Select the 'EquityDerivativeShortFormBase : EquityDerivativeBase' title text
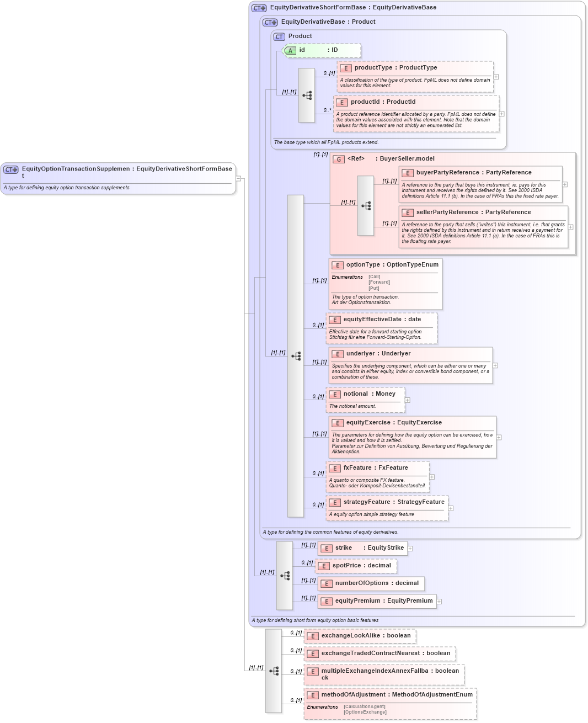The width and height of the screenshot is (588, 723). tap(353, 8)
